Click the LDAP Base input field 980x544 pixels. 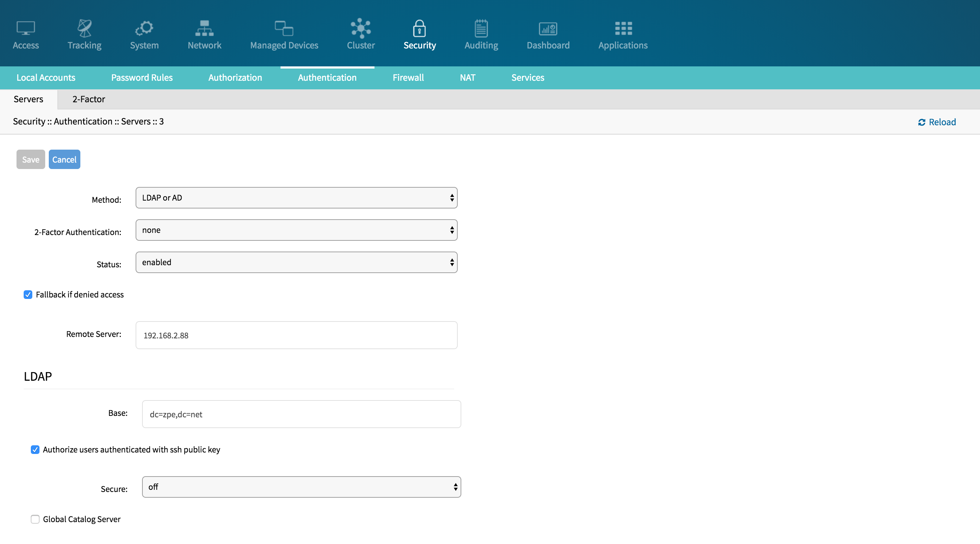click(301, 414)
